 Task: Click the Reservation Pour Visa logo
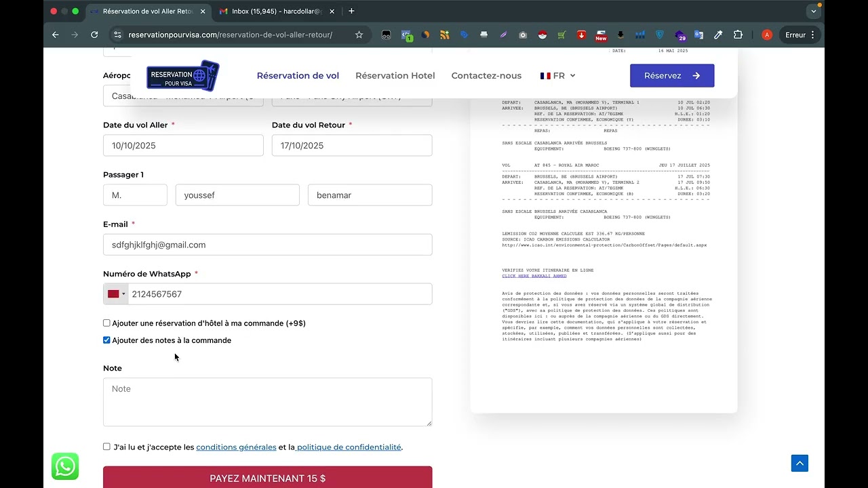(x=183, y=76)
